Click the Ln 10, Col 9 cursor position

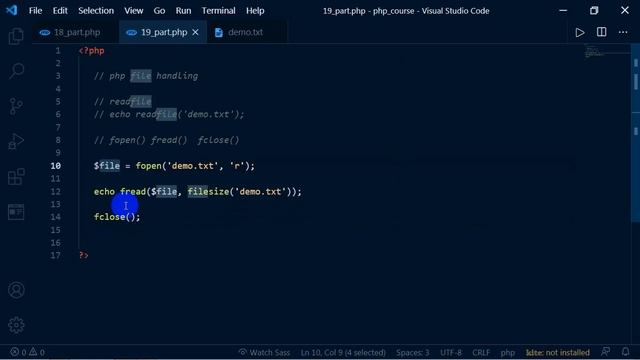tap(343, 352)
